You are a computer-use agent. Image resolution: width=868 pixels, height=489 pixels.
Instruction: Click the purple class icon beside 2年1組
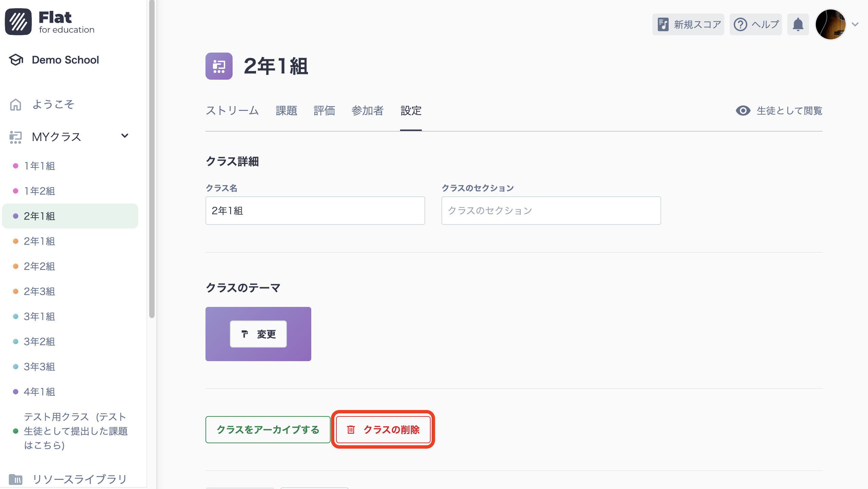pyautogui.click(x=219, y=67)
